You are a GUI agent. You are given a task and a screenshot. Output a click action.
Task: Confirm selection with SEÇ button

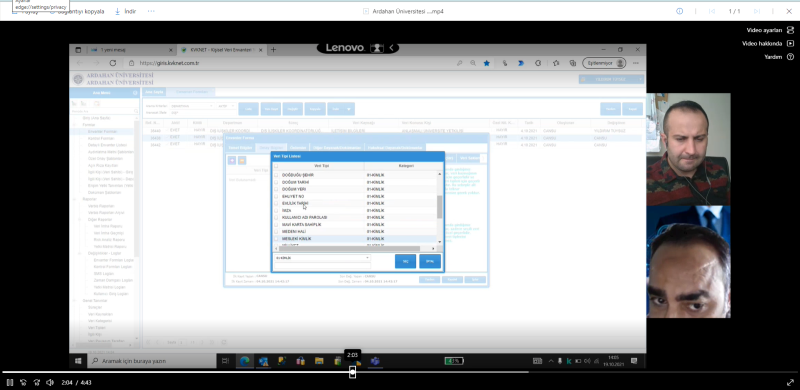406,261
